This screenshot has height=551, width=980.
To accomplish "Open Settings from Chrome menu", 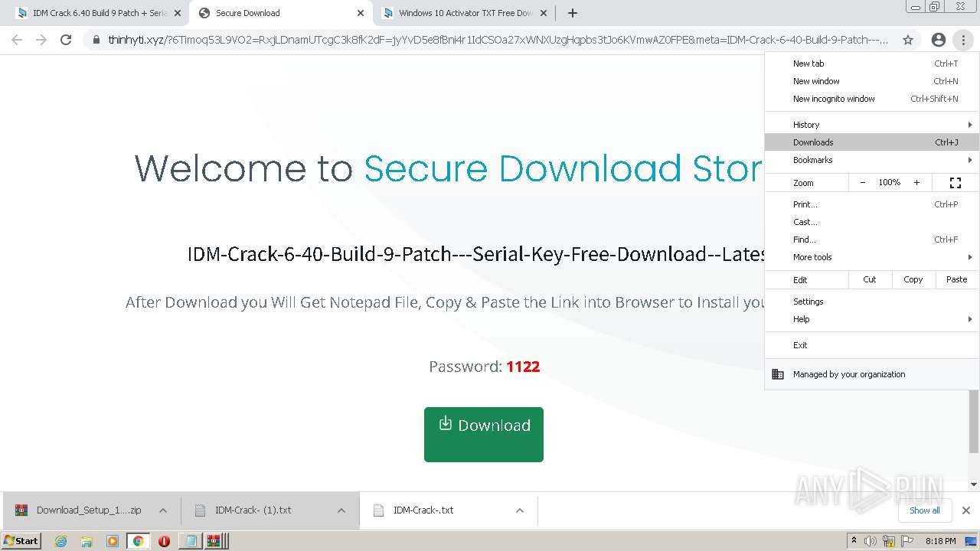I will [x=872, y=302].
